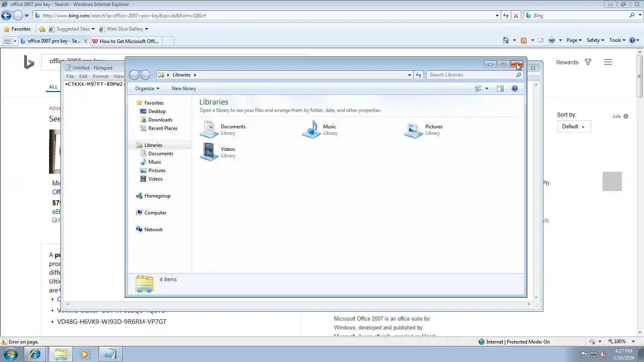Open IE Quick Tabs view
The width and height of the screenshot is (644, 362).
pyautogui.click(x=7, y=41)
